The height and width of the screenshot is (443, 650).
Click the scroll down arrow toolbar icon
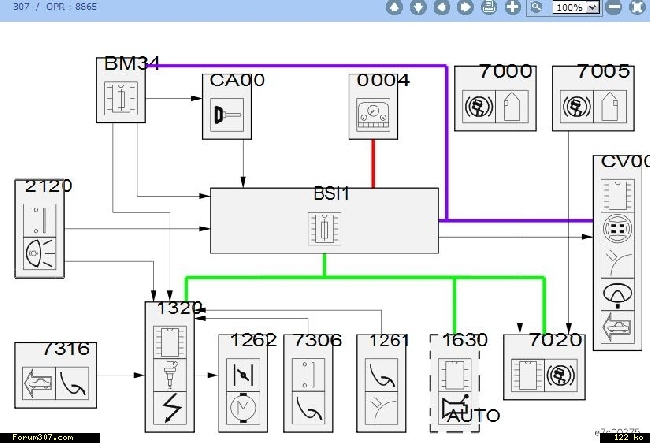(418, 7)
